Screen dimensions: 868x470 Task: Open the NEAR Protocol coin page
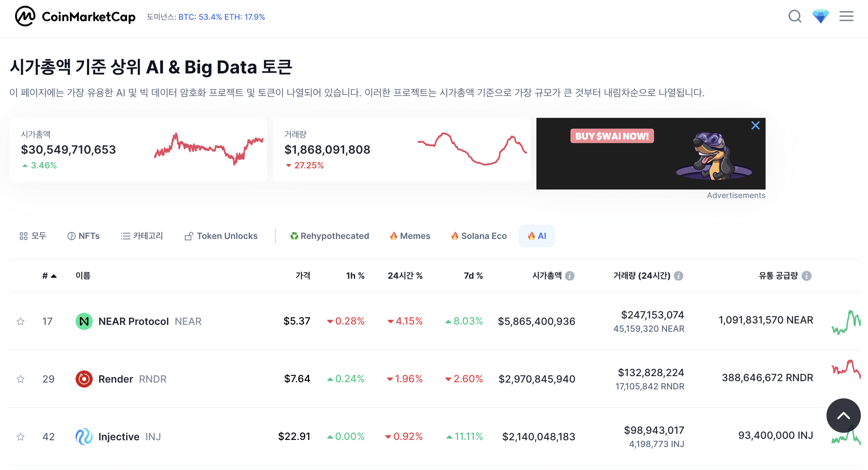(134, 321)
